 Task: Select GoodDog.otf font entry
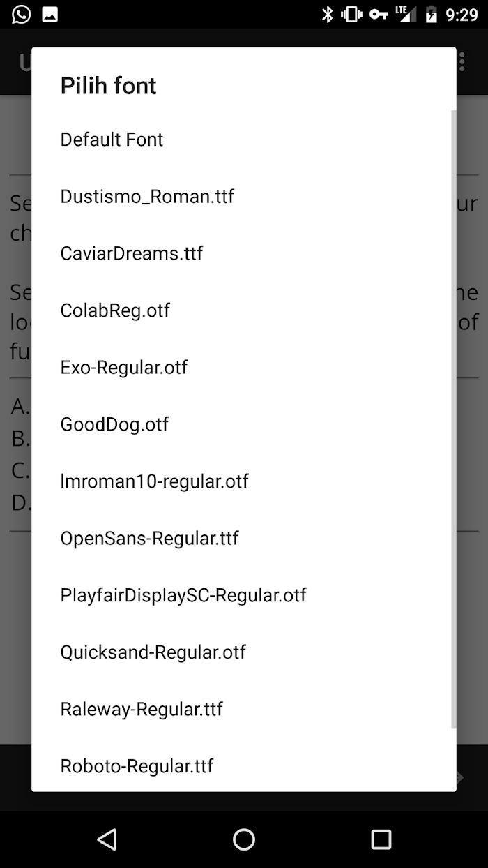point(243,424)
